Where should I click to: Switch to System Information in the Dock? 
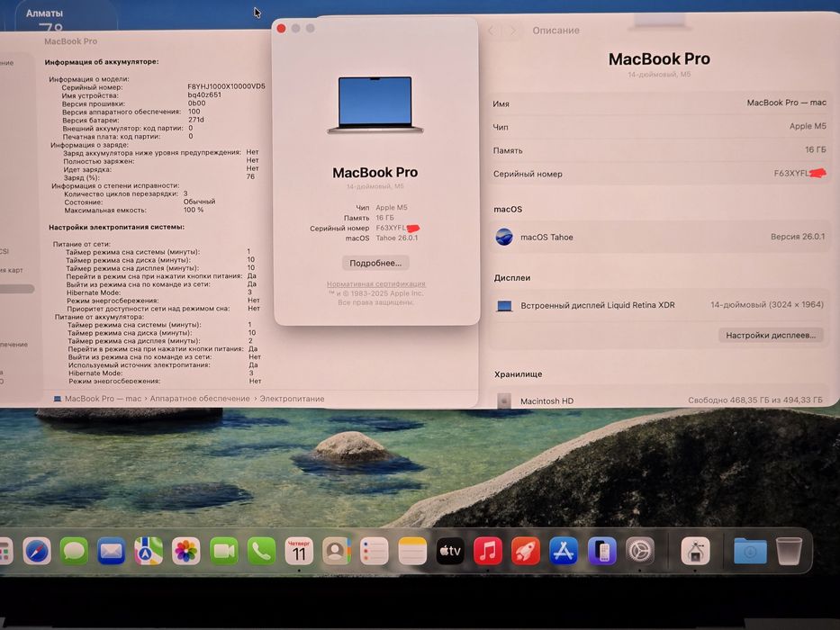pyautogui.click(x=695, y=551)
